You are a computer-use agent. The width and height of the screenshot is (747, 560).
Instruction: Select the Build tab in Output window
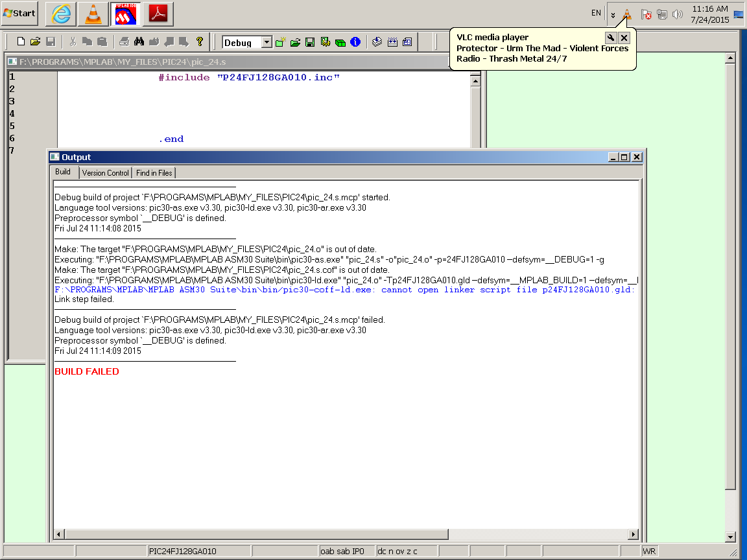(x=63, y=172)
